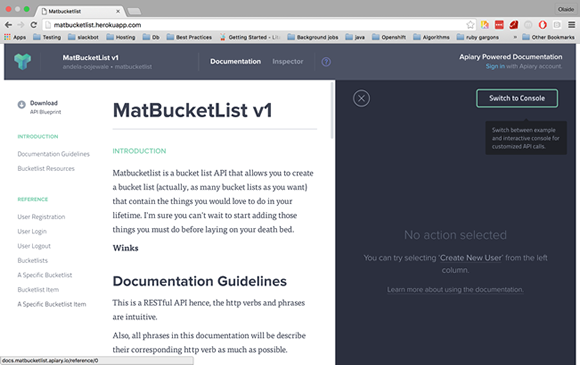The height and width of the screenshot is (365, 580).
Task: Select the Matbucketlist browser tab
Action: tap(80, 11)
